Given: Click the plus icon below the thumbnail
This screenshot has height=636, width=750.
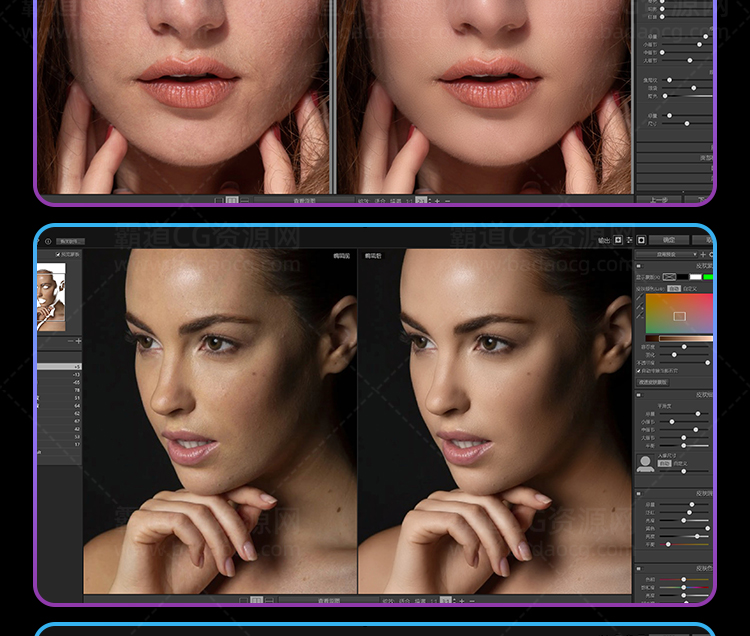Looking at the screenshot, I should [78, 341].
